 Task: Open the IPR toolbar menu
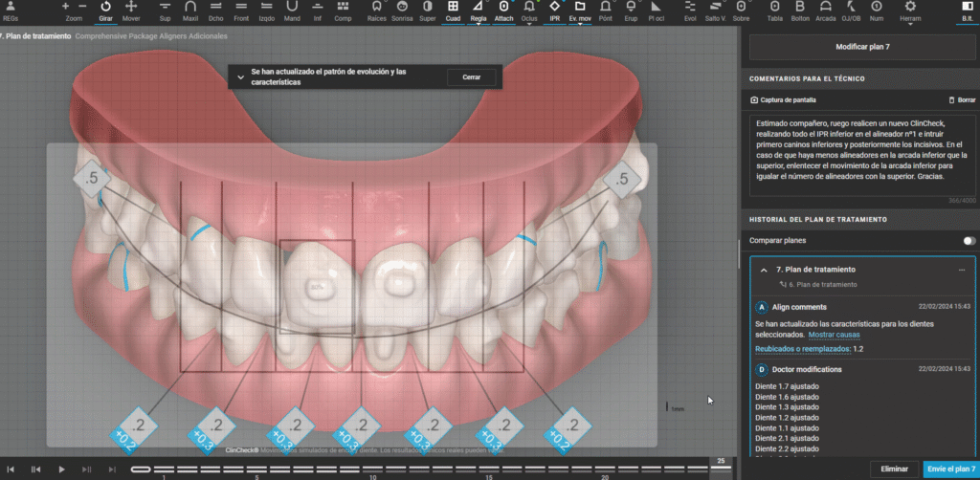click(554, 11)
